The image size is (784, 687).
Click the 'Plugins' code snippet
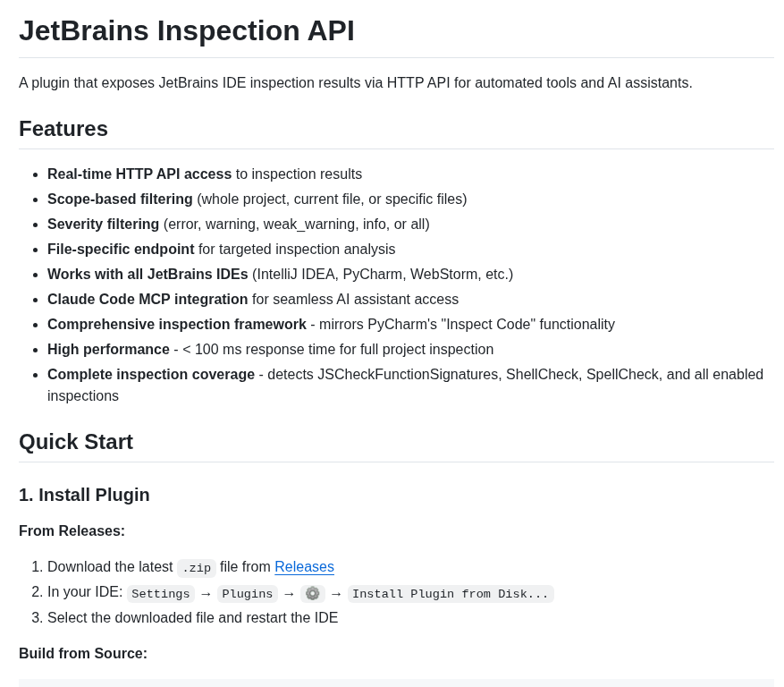247,594
